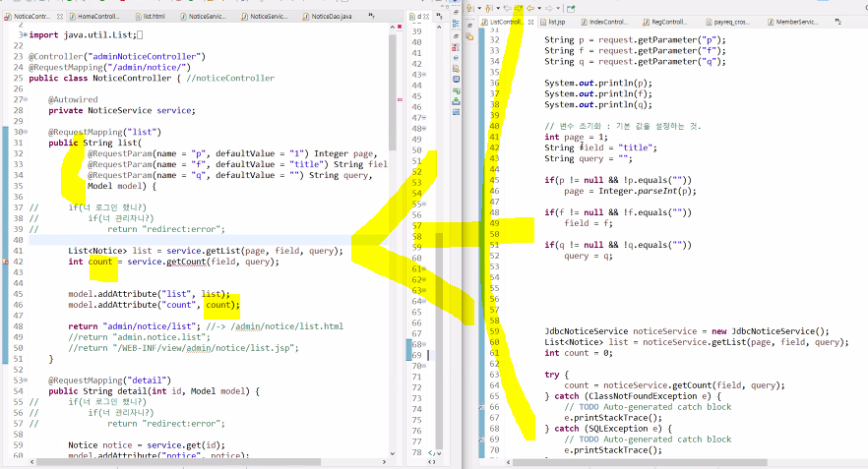The image size is (868, 469).
Task: Click the Outline view icon in the middle sidebar
Action: (457, 24)
